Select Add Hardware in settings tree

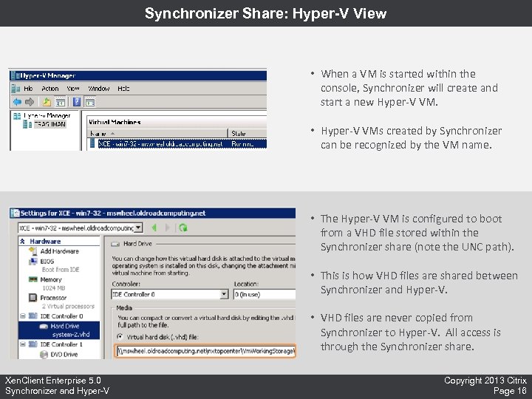(x=59, y=251)
